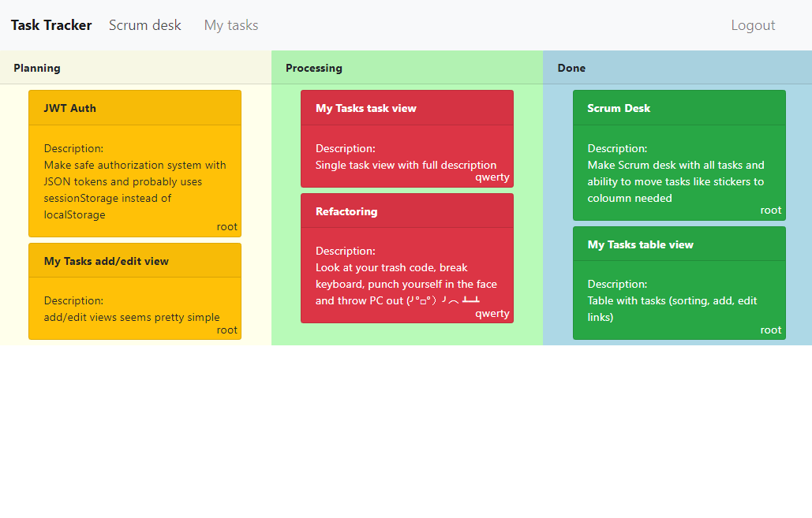Click the JWT Auth card description text
Screen dimensions: 812x518
tap(135, 190)
